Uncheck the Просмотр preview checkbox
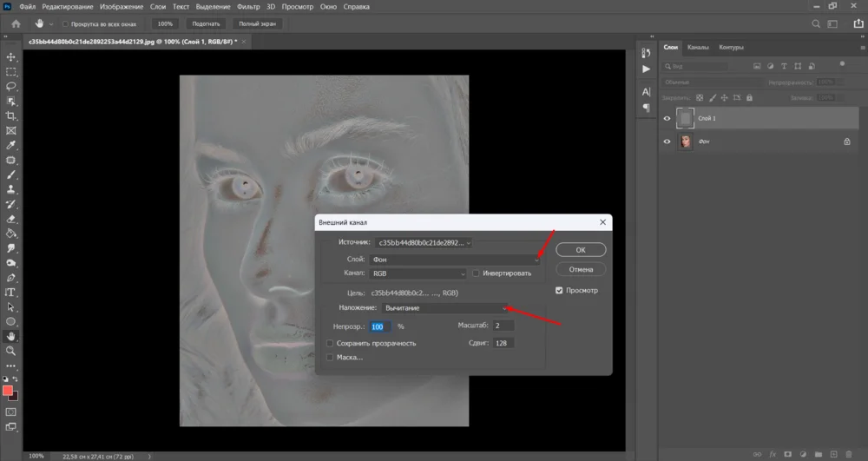 pos(560,291)
